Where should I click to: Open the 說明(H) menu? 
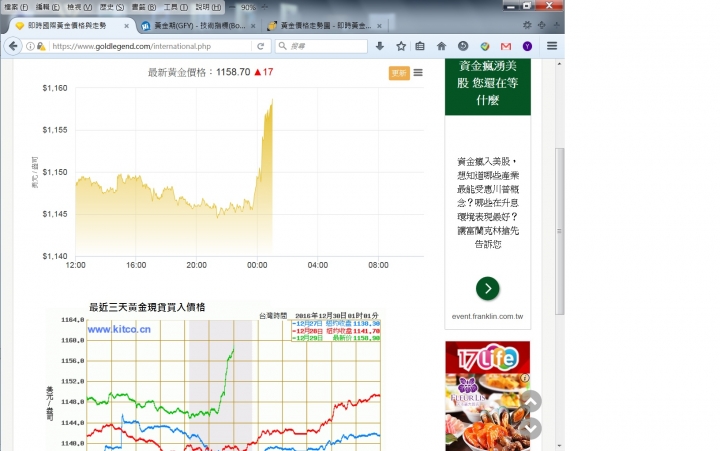[208, 7]
